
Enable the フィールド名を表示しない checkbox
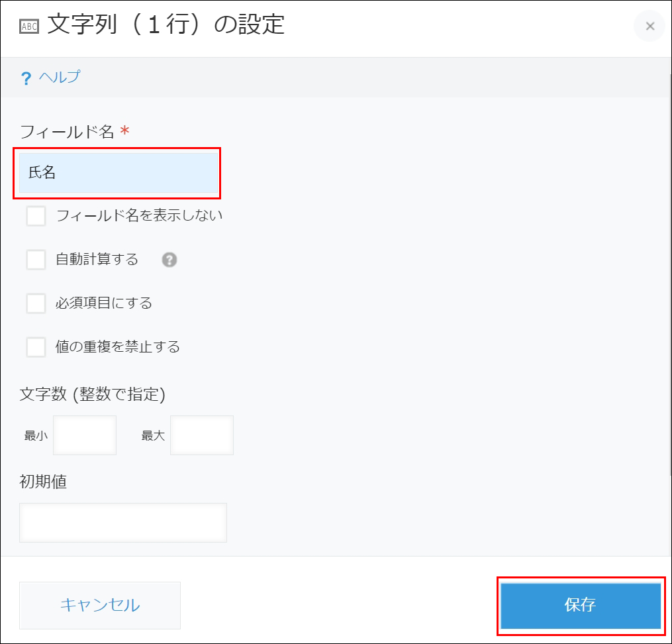[36, 216]
